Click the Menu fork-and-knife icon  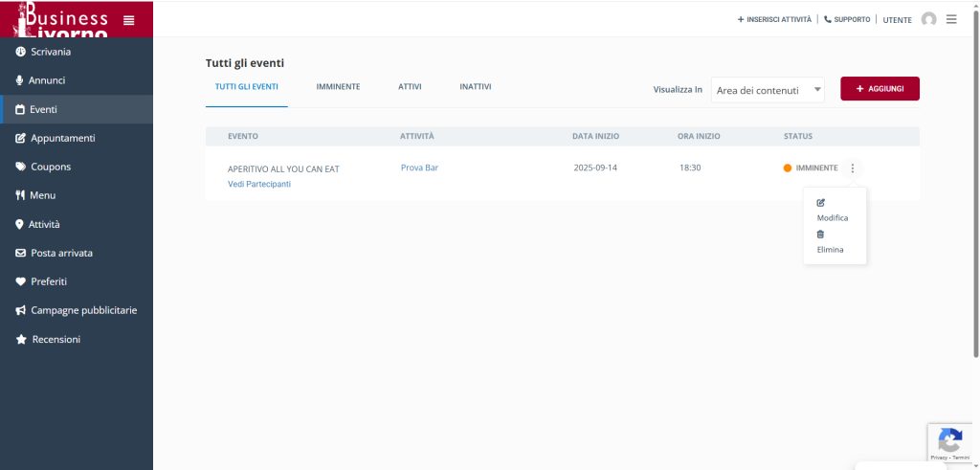(x=20, y=195)
